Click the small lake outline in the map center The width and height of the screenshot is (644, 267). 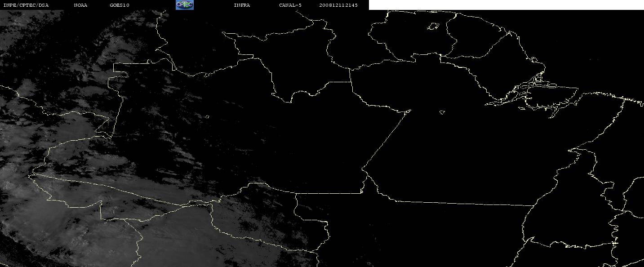click(442, 112)
